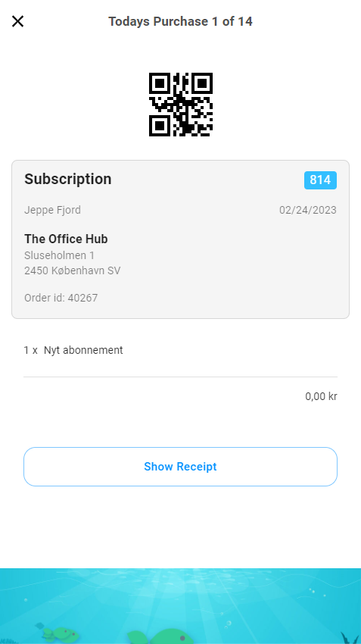Click the date 02/24/2023
The image size is (361, 644).
point(308,210)
